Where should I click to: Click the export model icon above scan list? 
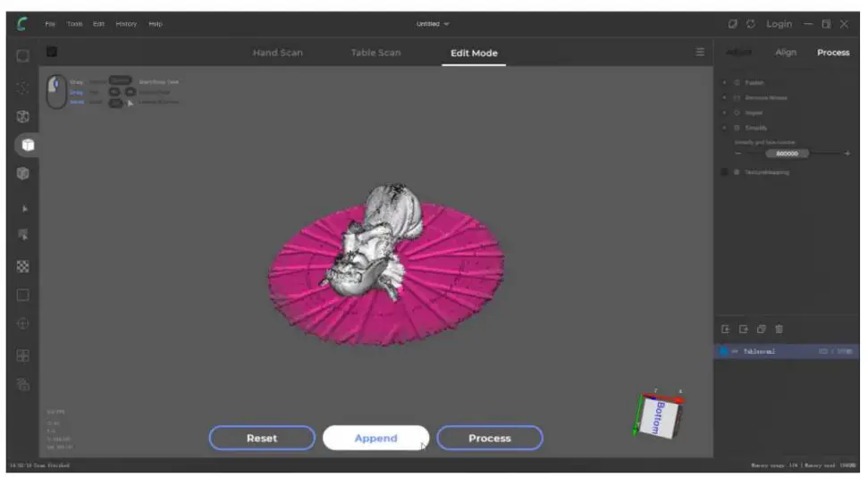point(744,330)
